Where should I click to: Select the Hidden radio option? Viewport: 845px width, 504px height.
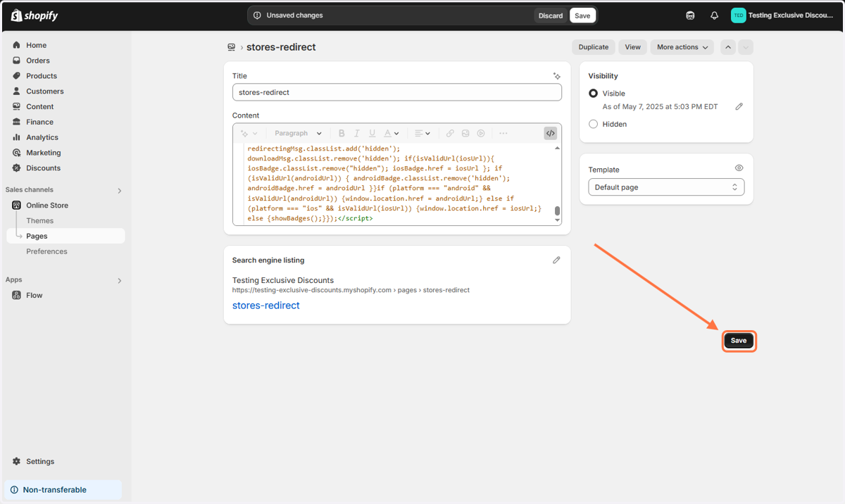(593, 124)
